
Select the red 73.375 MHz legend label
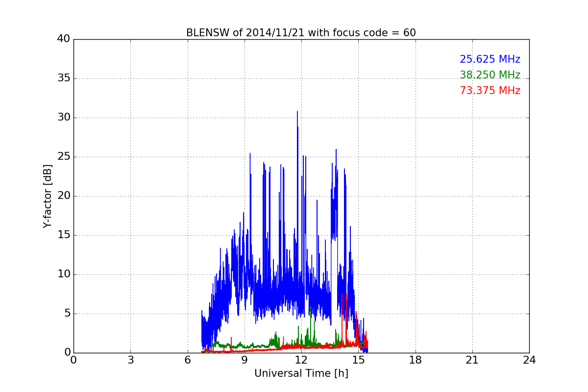click(x=490, y=91)
